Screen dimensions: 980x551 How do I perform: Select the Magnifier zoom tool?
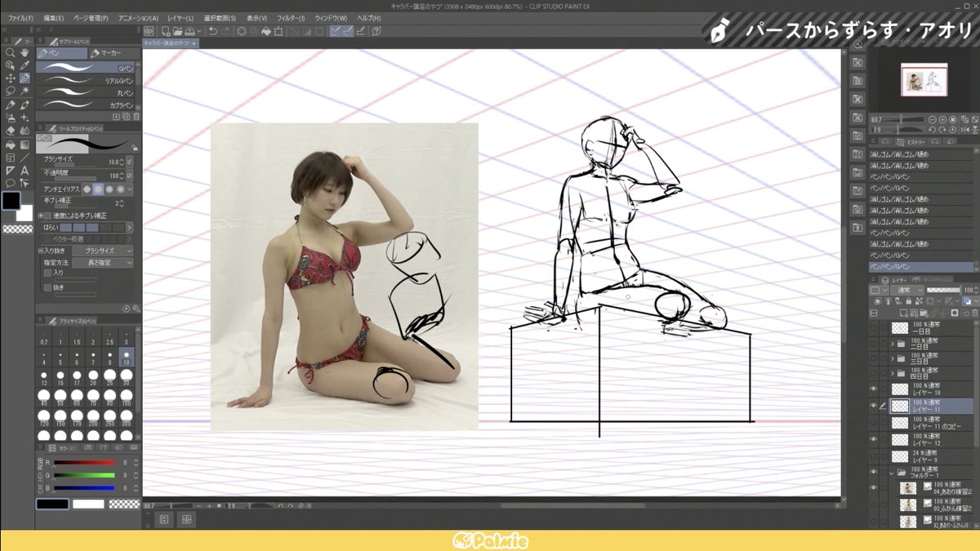pyautogui.click(x=10, y=52)
